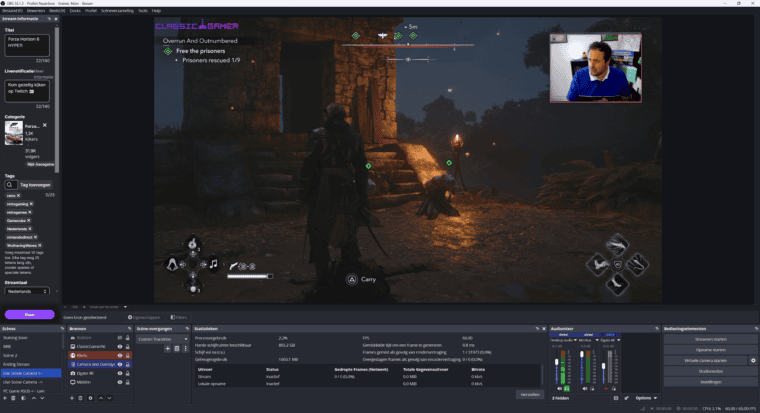
Task: Open source properties gear in Bronnen toolbar
Action: (x=90, y=398)
